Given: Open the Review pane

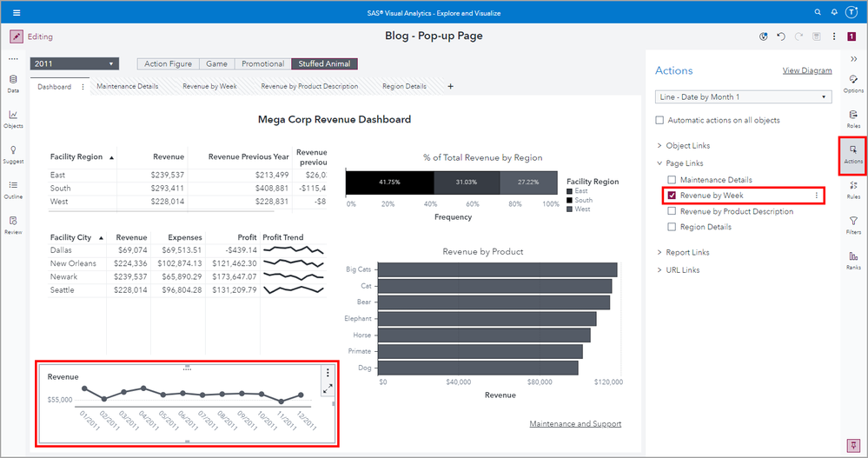Looking at the screenshot, I should (13, 225).
